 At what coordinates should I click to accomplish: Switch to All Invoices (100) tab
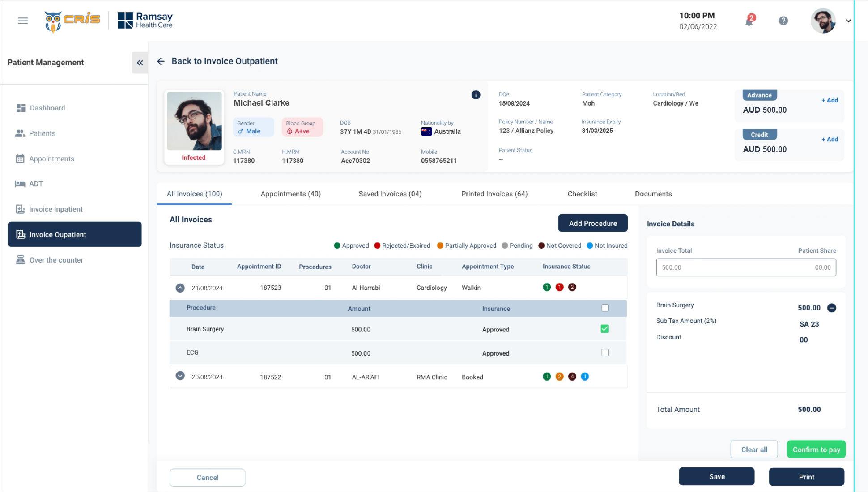[194, 194]
